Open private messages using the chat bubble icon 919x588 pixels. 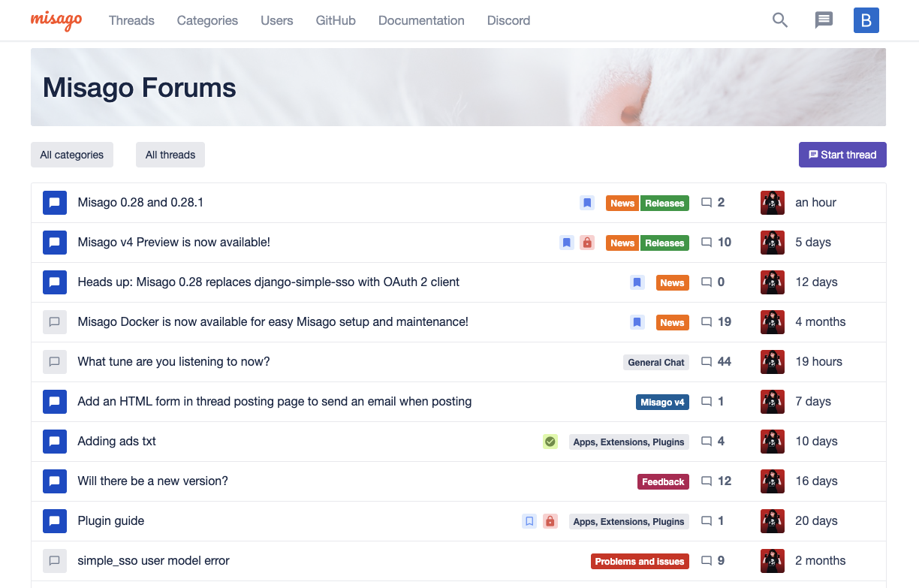click(824, 20)
